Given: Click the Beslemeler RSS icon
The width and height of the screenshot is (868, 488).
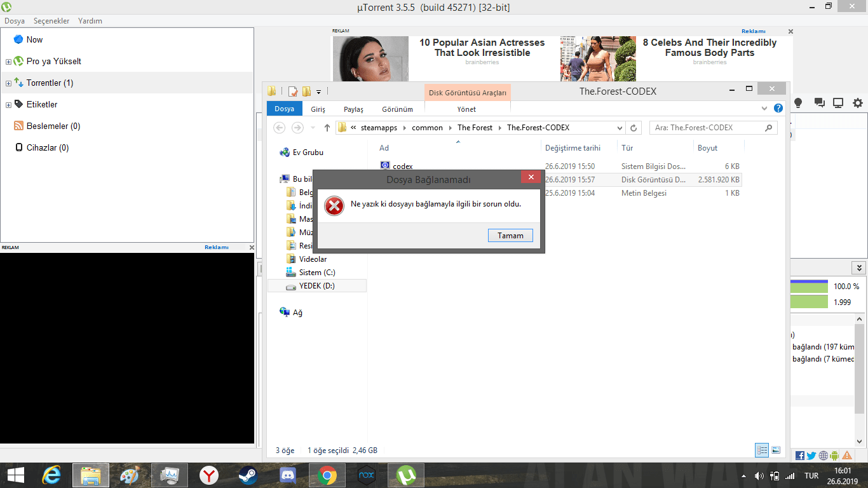Looking at the screenshot, I should pyautogui.click(x=18, y=126).
